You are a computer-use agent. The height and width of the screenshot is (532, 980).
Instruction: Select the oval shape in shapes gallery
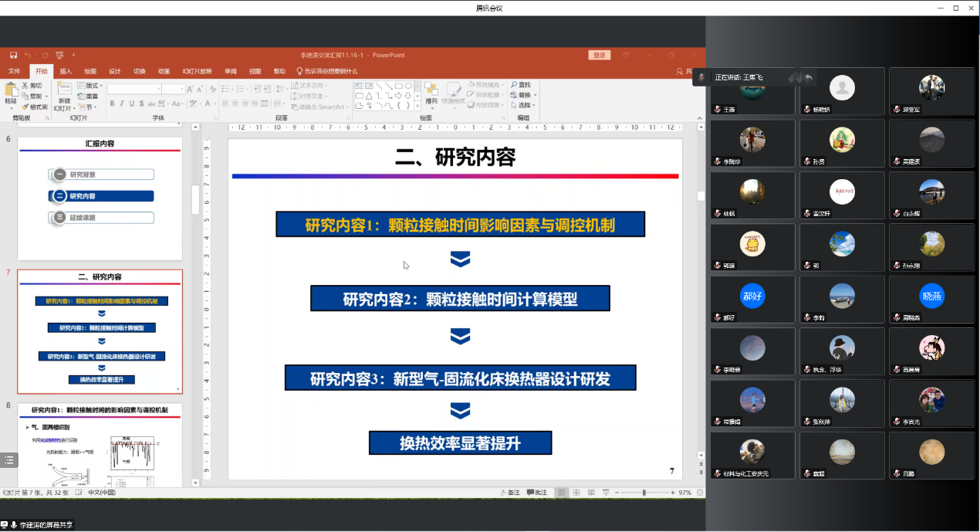[407, 86]
